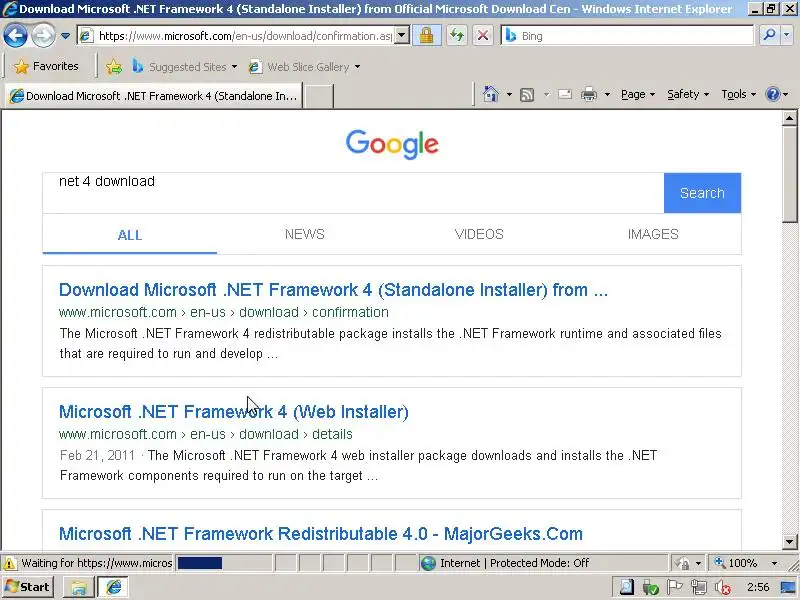Refresh the page with the green arrows

[457, 36]
